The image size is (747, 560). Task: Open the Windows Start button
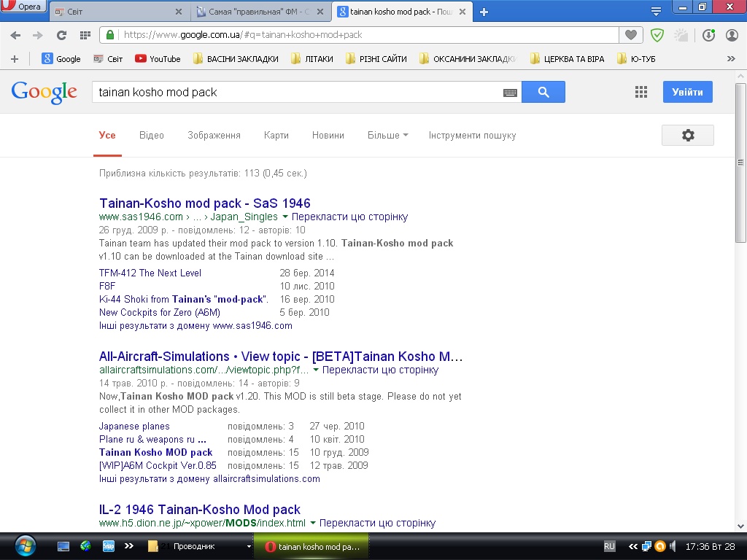coord(25,546)
